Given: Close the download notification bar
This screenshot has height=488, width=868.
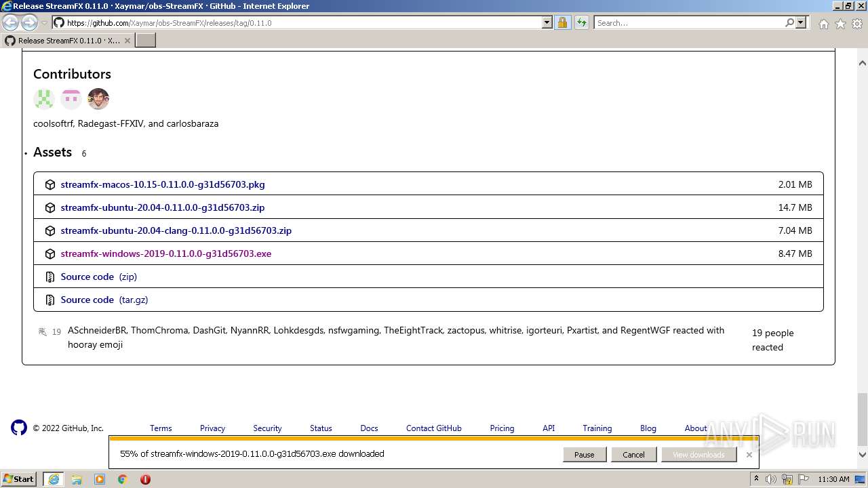Looking at the screenshot, I should click(x=749, y=455).
